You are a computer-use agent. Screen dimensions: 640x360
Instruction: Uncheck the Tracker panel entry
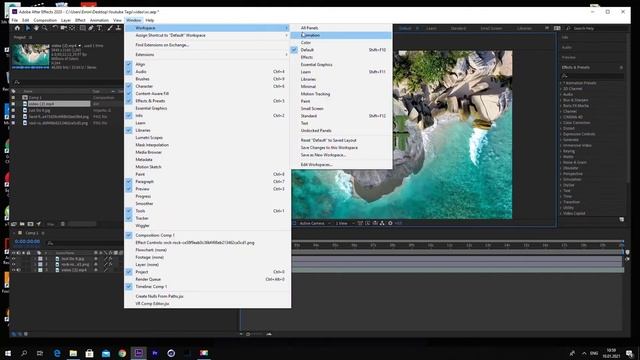coord(207,218)
